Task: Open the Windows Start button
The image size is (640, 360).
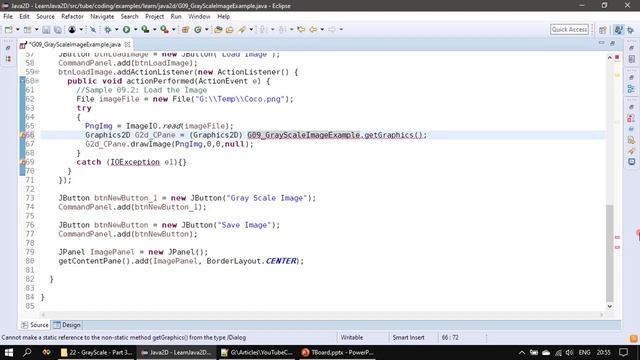Action: (9, 352)
